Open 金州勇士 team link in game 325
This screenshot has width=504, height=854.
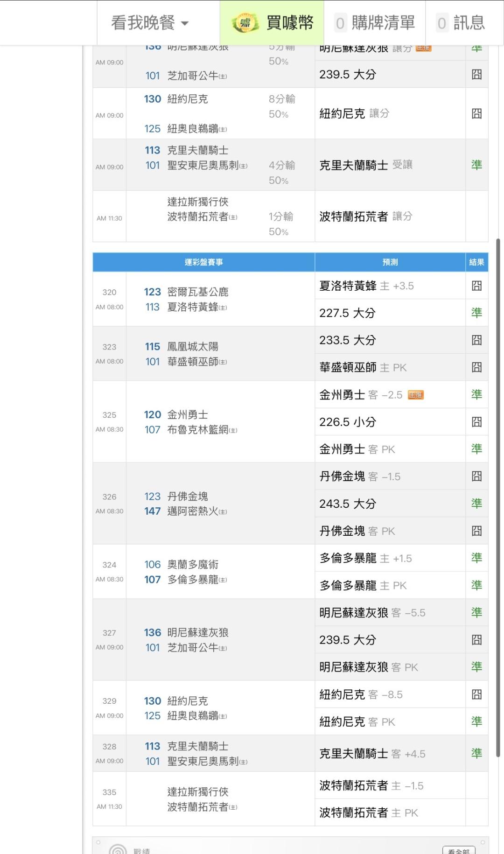pos(188,415)
